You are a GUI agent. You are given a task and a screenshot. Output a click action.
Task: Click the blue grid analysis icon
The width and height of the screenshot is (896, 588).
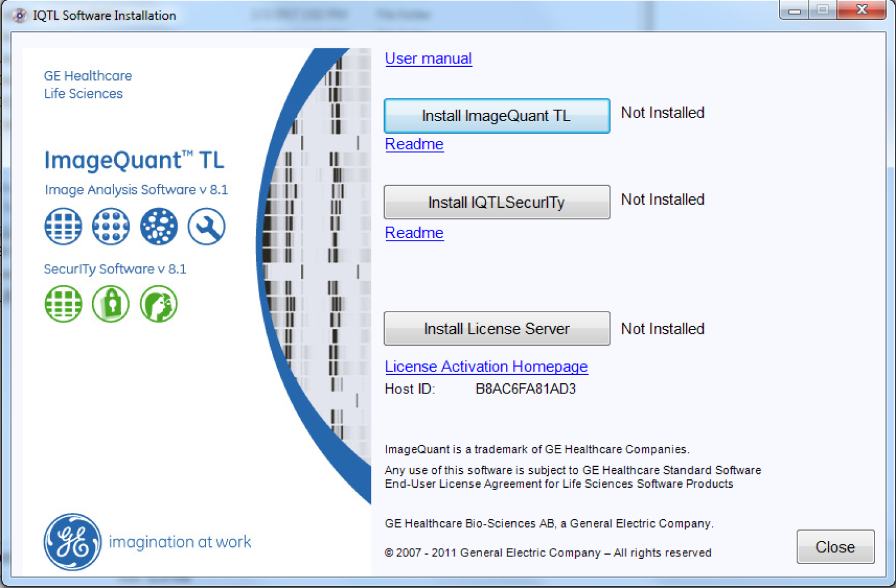pos(63,226)
